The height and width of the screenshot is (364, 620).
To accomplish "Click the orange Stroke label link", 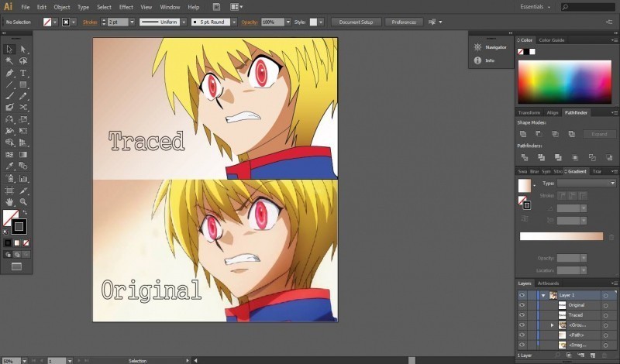I will pyautogui.click(x=90, y=22).
